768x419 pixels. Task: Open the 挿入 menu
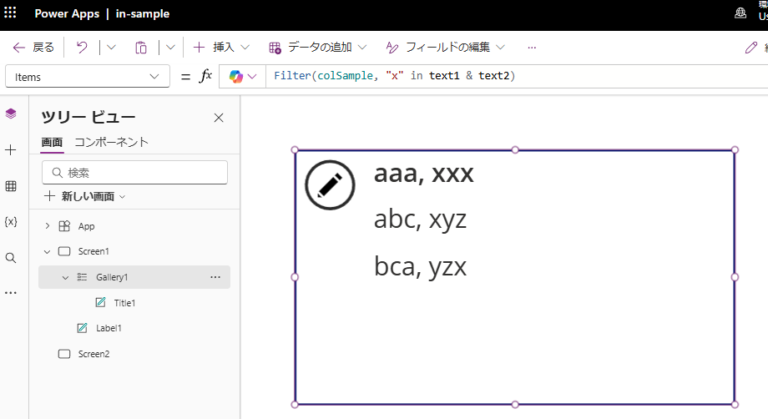pyautogui.click(x=214, y=47)
